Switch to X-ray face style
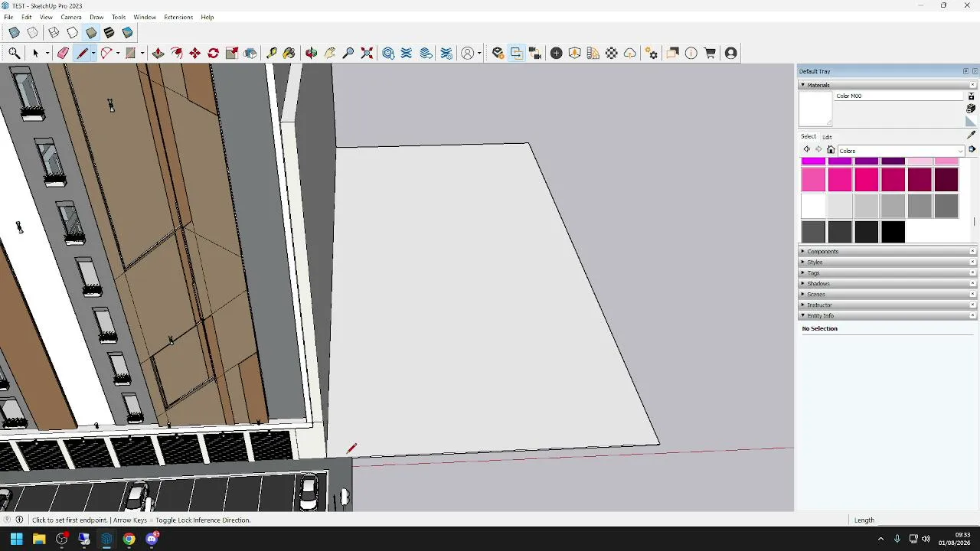The height and width of the screenshot is (551, 980). (15, 33)
